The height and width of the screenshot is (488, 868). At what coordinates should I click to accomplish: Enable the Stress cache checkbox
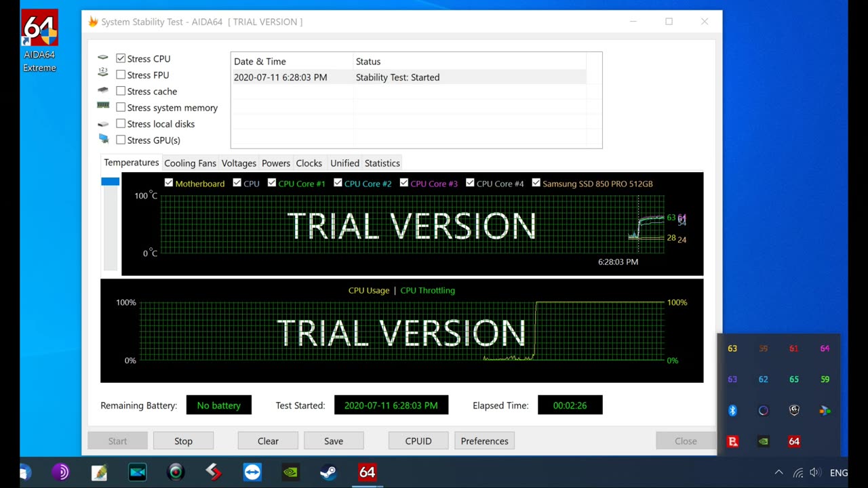click(x=121, y=91)
